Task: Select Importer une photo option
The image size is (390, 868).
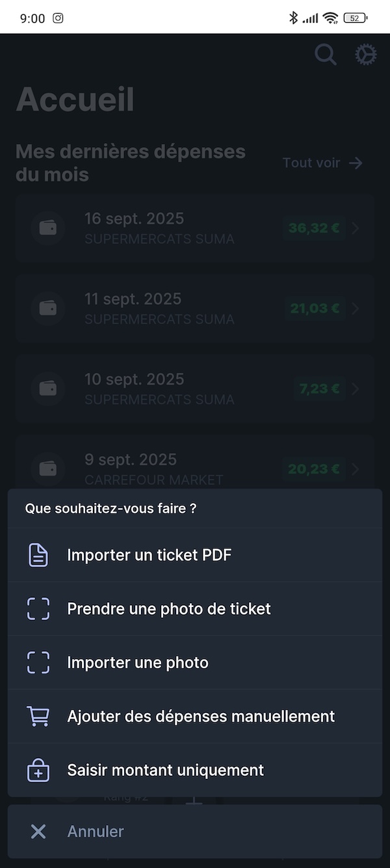Action: pyautogui.click(x=138, y=662)
